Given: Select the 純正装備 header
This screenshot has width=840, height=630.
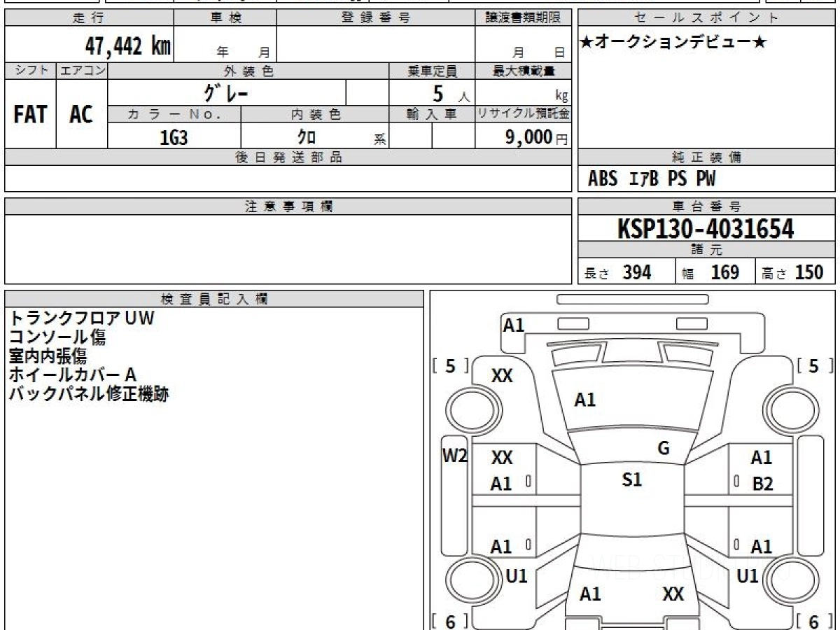Looking at the screenshot, I should (x=706, y=157).
